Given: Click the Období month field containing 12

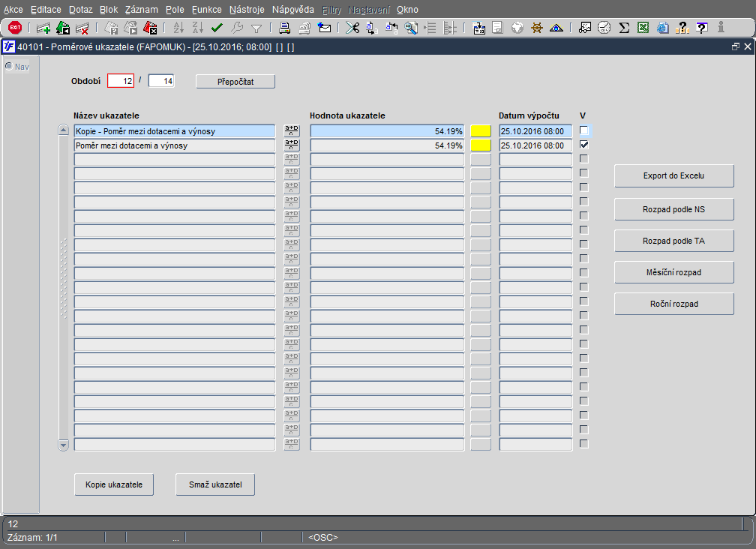Looking at the screenshot, I should (121, 80).
